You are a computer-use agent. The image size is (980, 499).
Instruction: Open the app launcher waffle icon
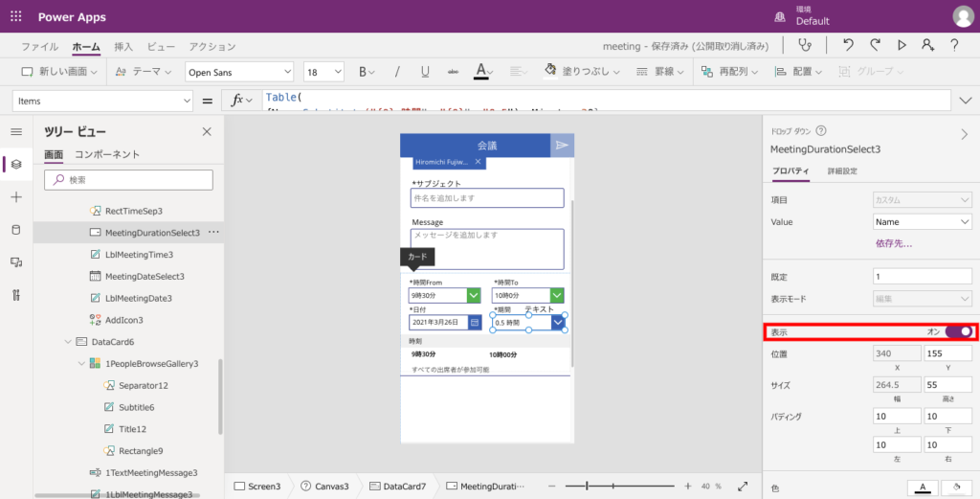16,17
